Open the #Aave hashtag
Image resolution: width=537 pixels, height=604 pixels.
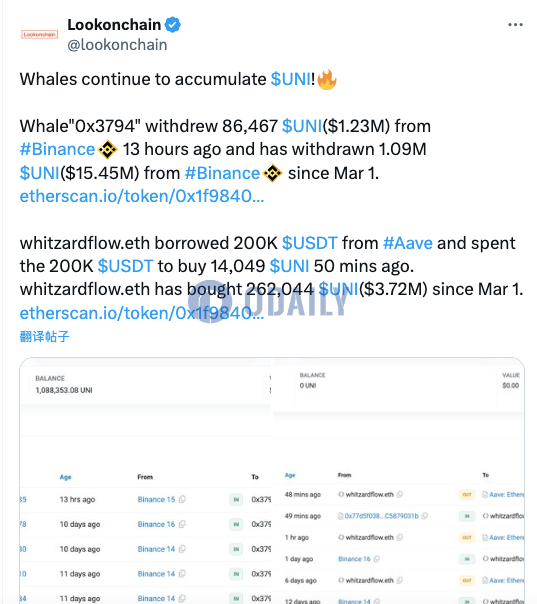tap(408, 243)
